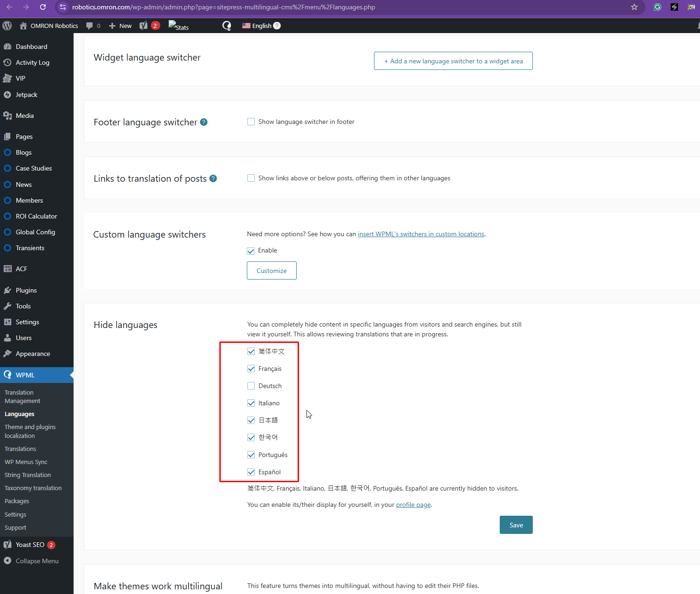Open ROI Calculator in the sidebar
The width and height of the screenshot is (700, 594).
click(x=37, y=216)
